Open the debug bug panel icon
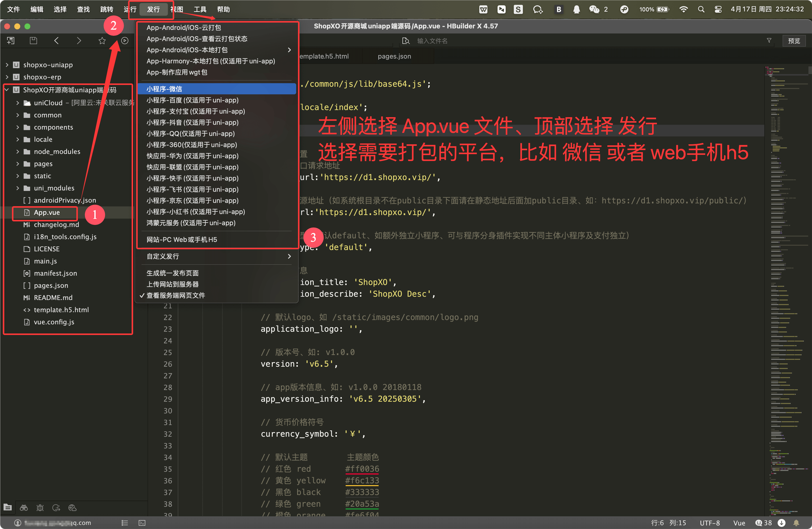The image size is (812, 529). (x=40, y=507)
